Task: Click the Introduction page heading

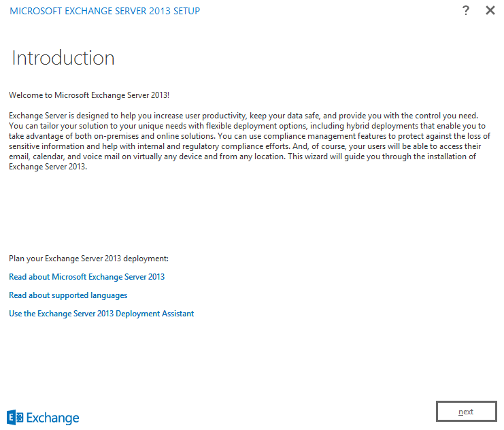Action: pos(63,58)
